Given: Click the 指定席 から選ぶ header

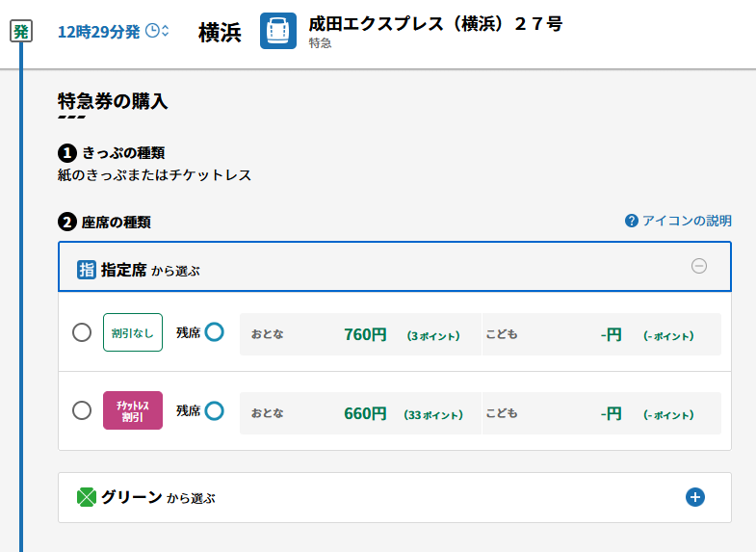Looking at the screenshot, I should [395, 267].
